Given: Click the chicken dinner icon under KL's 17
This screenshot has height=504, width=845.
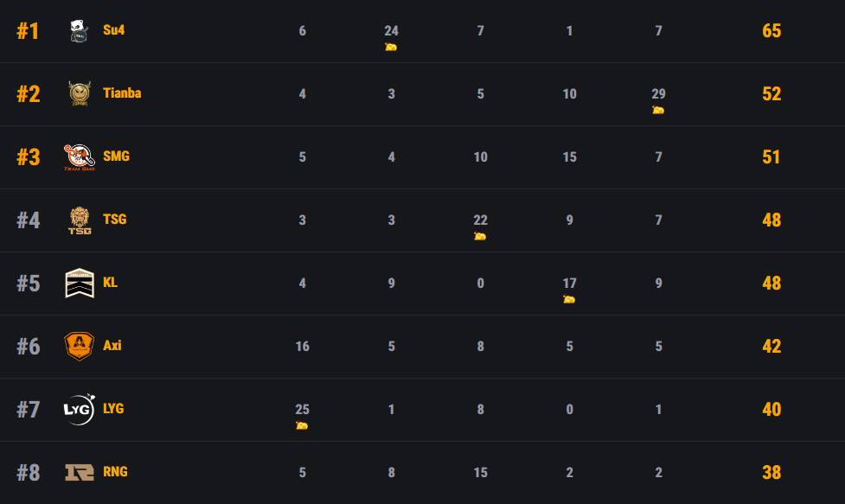Looking at the screenshot, I should tap(569, 299).
